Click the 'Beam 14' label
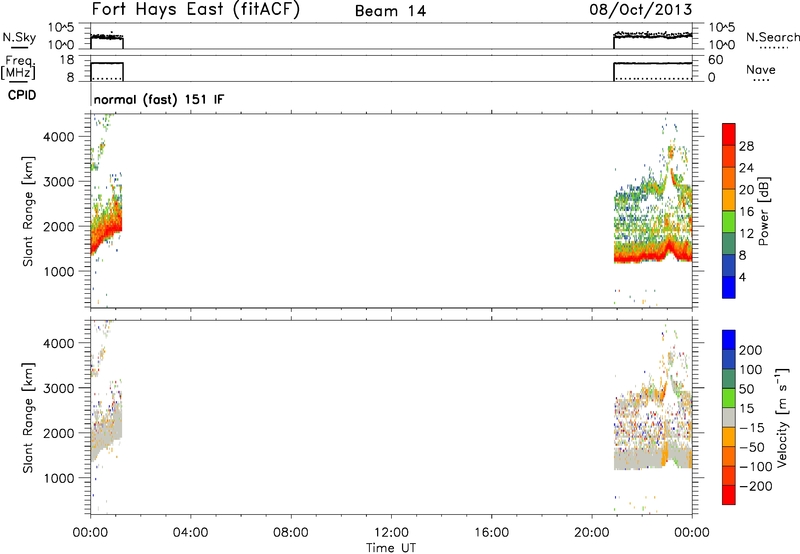Screen dimensions: 800x554 tap(390, 11)
